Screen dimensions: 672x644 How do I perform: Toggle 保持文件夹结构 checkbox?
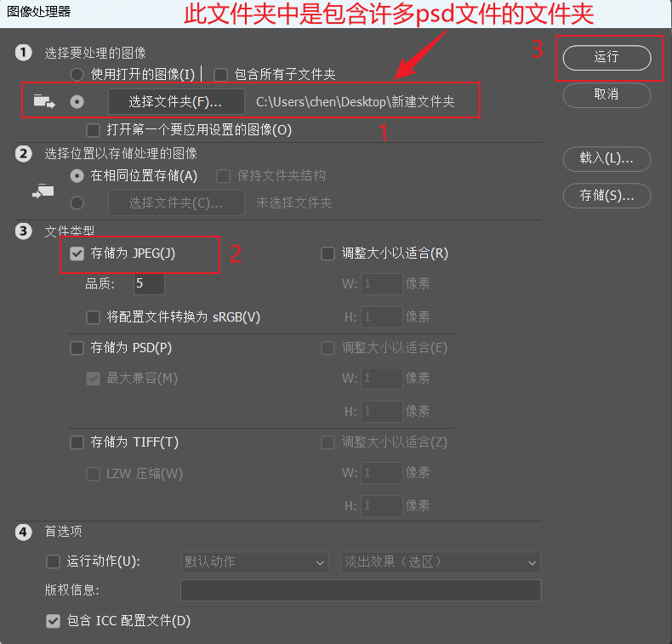223,176
